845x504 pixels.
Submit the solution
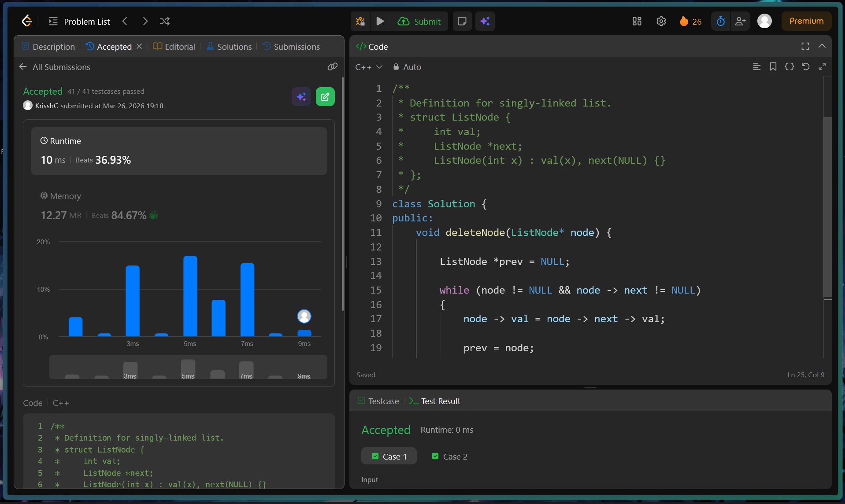(x=419, y=21)
